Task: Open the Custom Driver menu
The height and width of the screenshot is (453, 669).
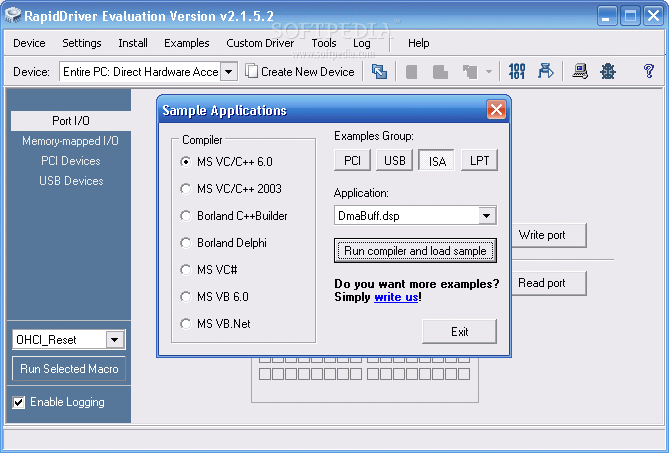Action: tap(260, 43)
